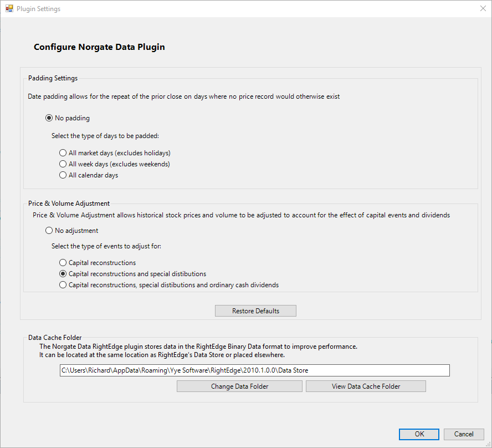Click Cancel to discard changes
This screenshot has width=492, height=448.
pos(464,434)
